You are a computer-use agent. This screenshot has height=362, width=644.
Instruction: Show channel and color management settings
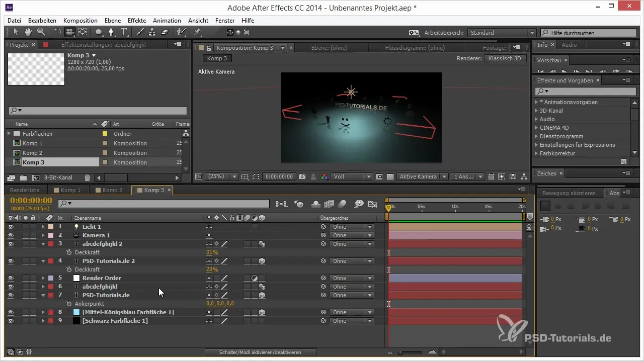point(325,177)
